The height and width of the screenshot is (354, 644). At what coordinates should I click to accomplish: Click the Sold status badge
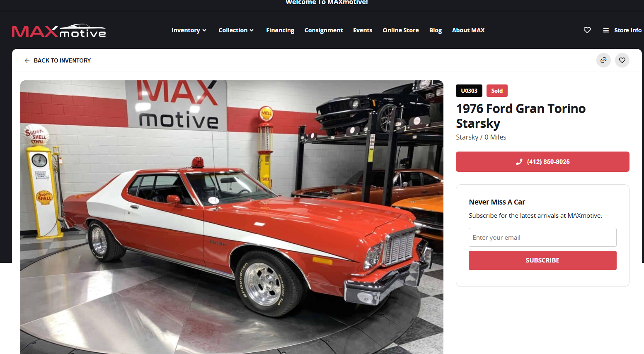coord(497,91)
